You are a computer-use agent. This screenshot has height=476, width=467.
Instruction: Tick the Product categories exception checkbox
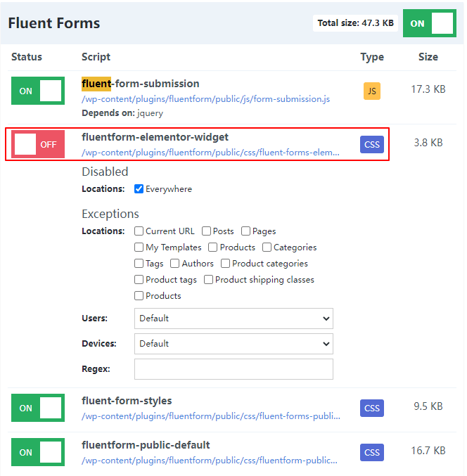coord(225,264)
